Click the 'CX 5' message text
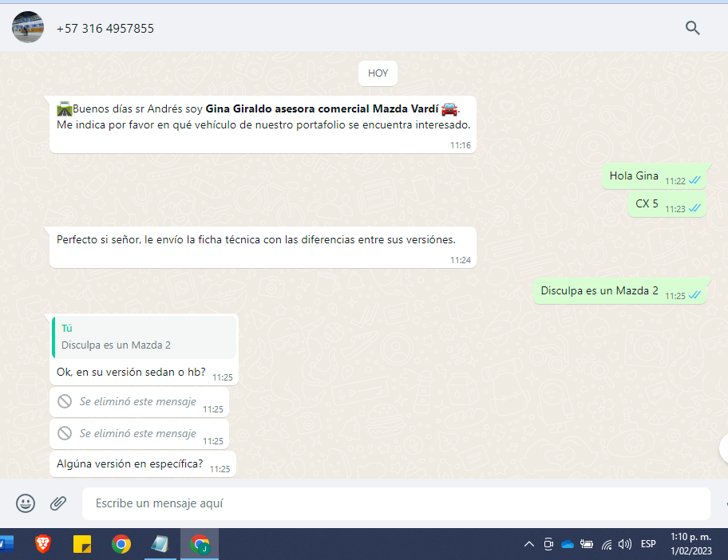Image resolution: width=728 pixels, height=560 pixels. coord(647,203)
